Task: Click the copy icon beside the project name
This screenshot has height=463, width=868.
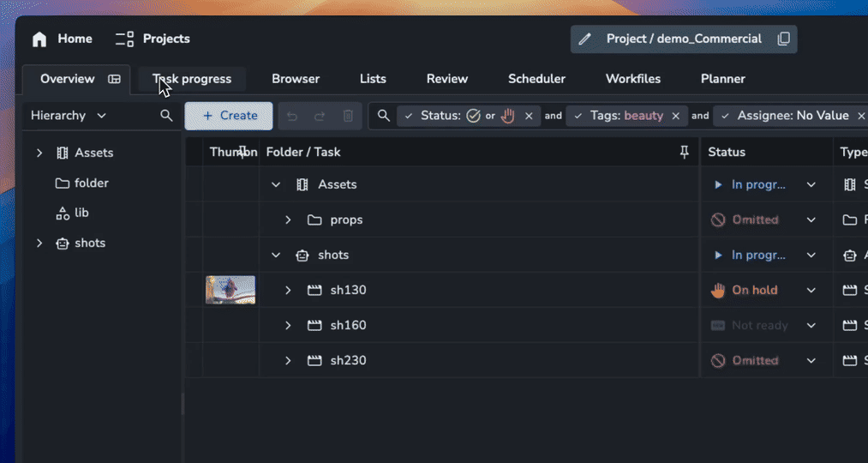Action: tap(783, 39)
